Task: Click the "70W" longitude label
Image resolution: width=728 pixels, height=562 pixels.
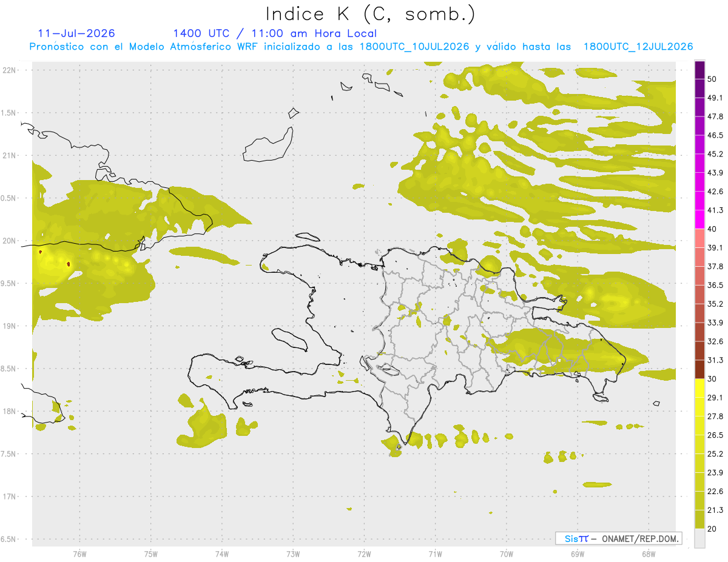Action: point(507,554)
